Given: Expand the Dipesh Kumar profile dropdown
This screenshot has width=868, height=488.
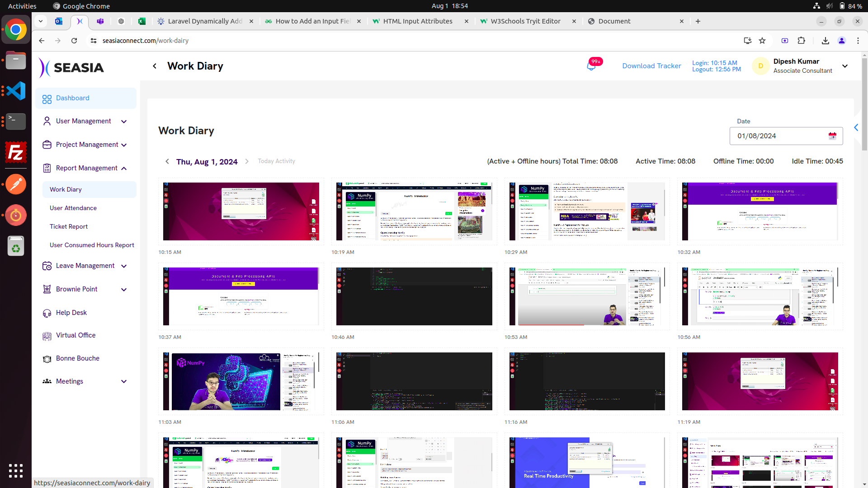Looking at the screenshot, I should point(845,66).
